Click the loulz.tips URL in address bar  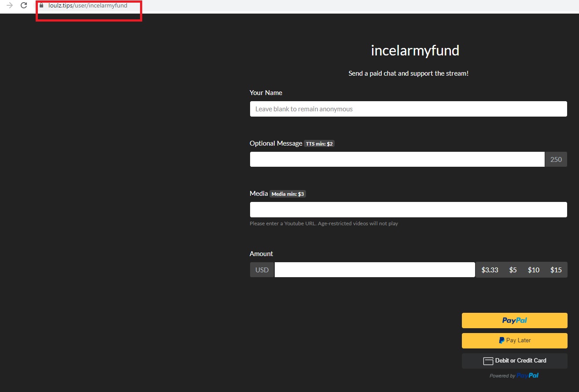tap(88, 5)
